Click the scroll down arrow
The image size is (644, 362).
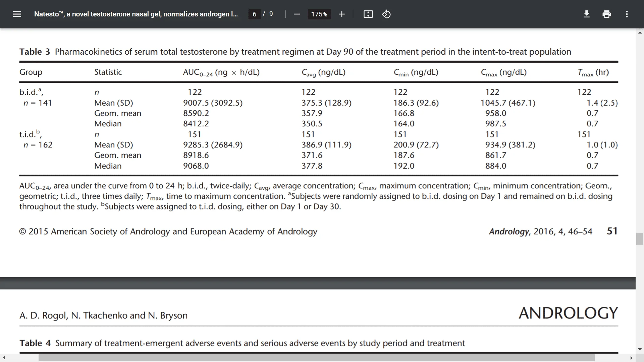(640, 349)
